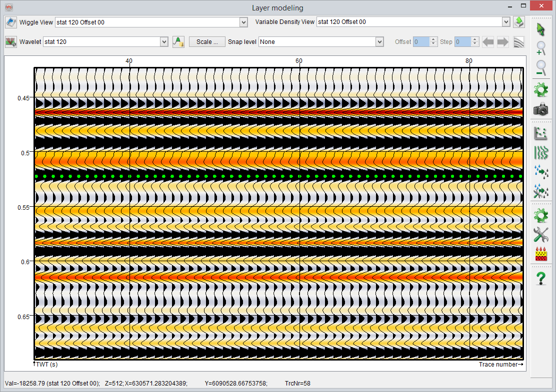Open the cross-plot scatter chart icon

pos(540,133)
